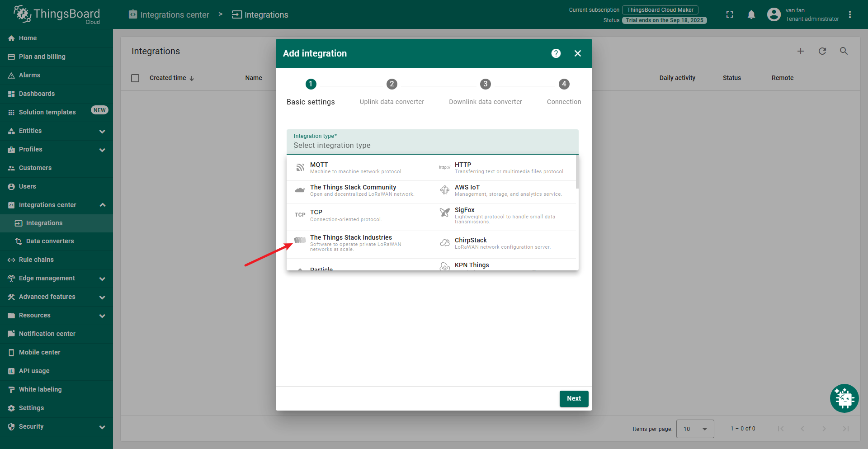The height and width of the screenshot is (449, 868).
Task: Close the Add integration dialog
Action: tap(578, 53)
